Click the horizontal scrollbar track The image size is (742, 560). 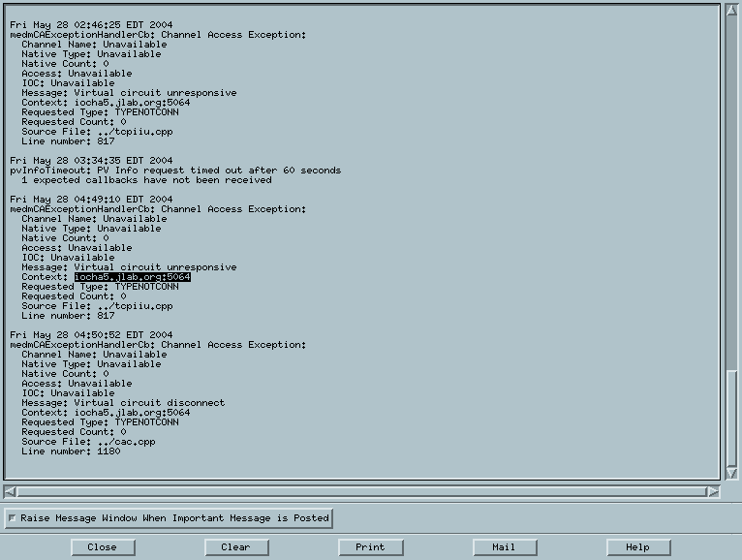[362, 492]
